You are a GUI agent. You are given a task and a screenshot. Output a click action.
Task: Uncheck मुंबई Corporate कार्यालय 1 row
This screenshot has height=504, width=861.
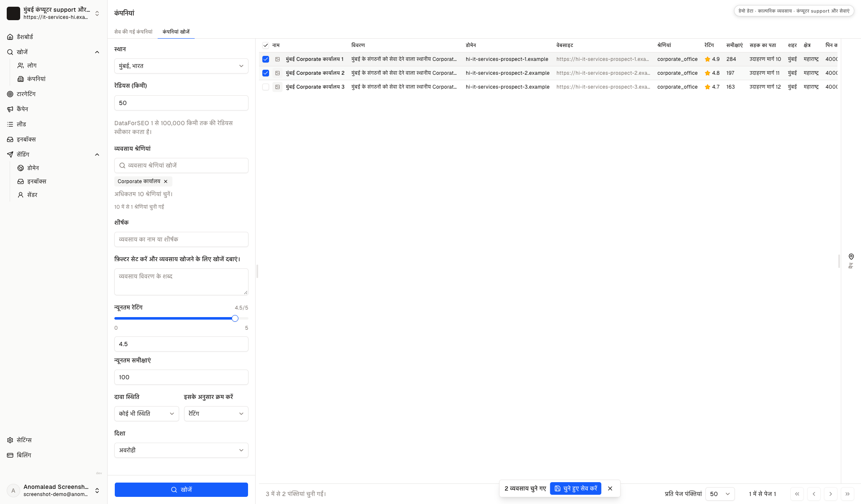click(266, 59)
